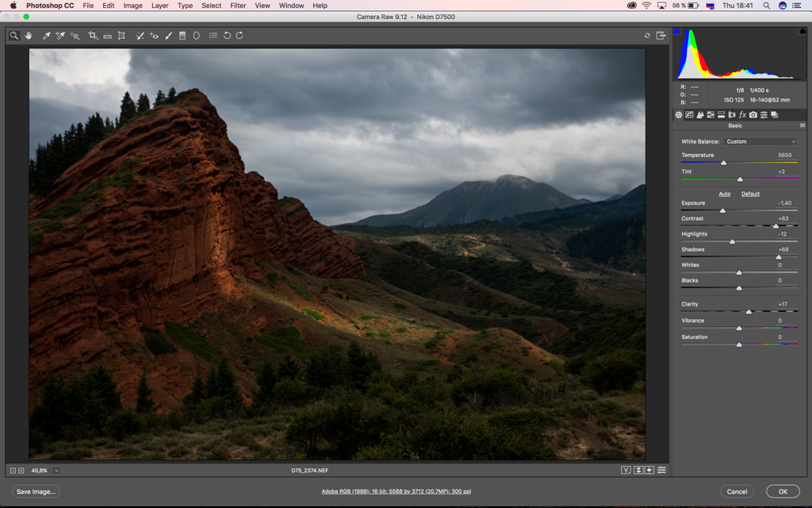Toggle shadow clipping warning in histogram
812x508 pixels.
coord(677,32)
